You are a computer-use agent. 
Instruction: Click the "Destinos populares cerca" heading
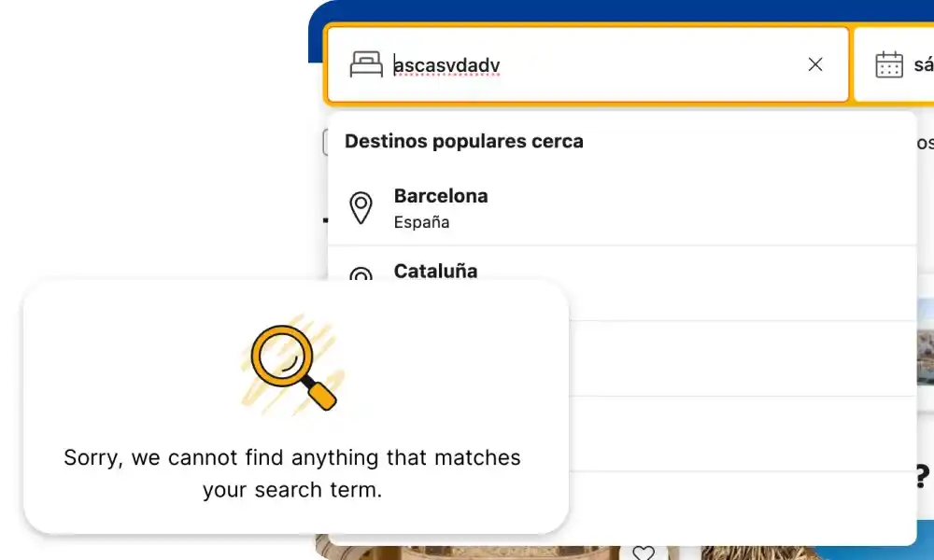point(464,142)
